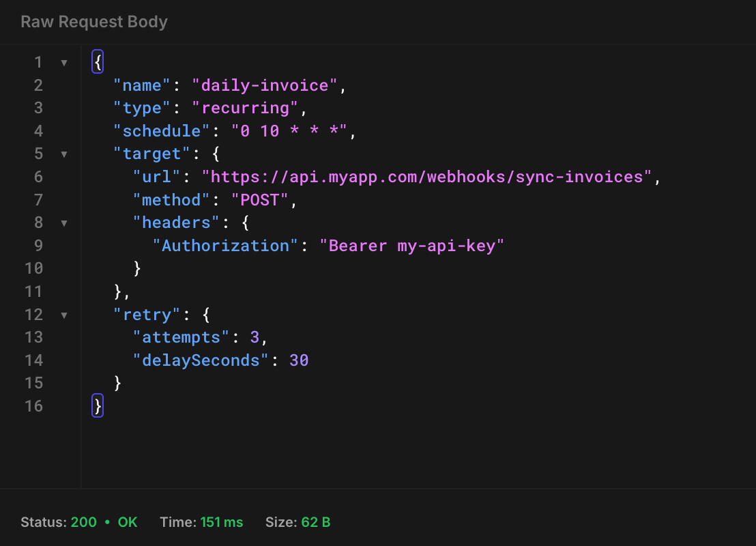The width and height of the screenshot is (756, 546).
Task: Click the delaySeconds value 30
Action: (x=299, y=360)
